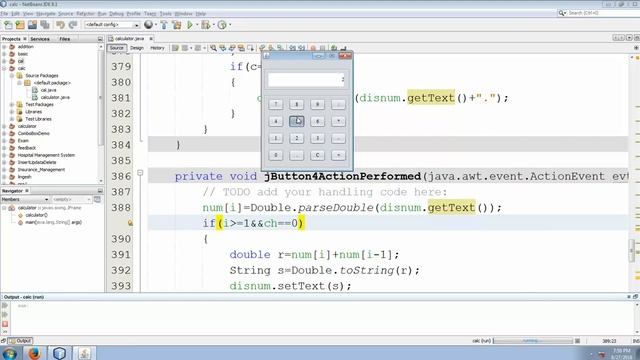
Task: Close the calculator.java editor tab
Action: [x=151, y=38]
